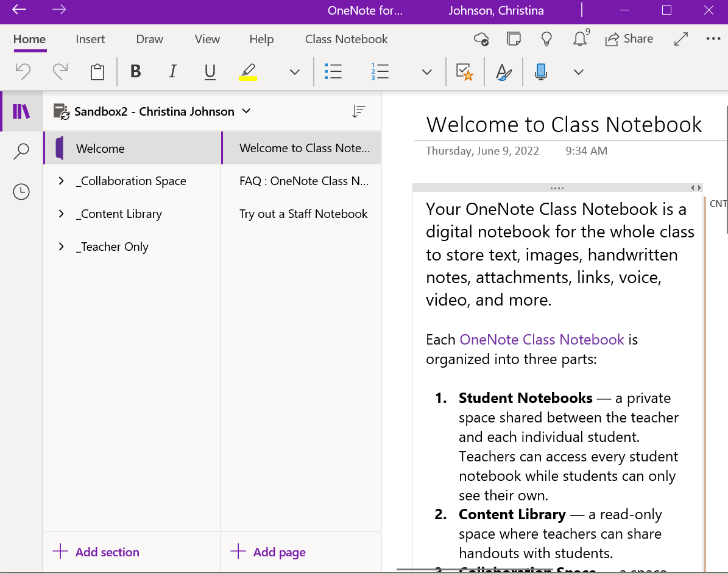Image resolution: width=728 pixels, height=574 pixels.
Task: Open the notifications bell
Action: click(580, 40)
